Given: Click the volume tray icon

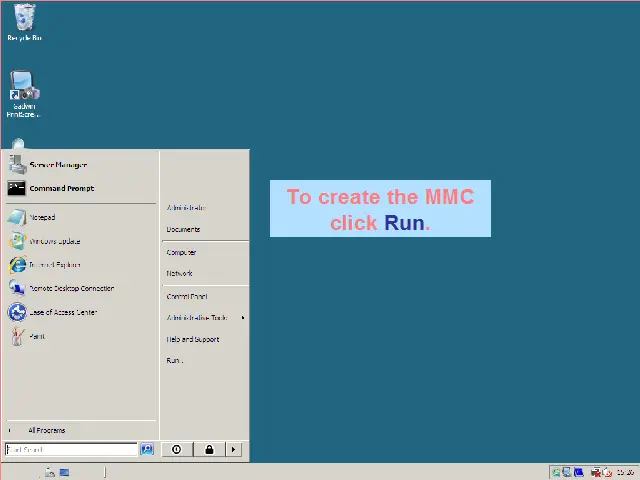Looking at the screenshot, I should click(x=607, y=473).
